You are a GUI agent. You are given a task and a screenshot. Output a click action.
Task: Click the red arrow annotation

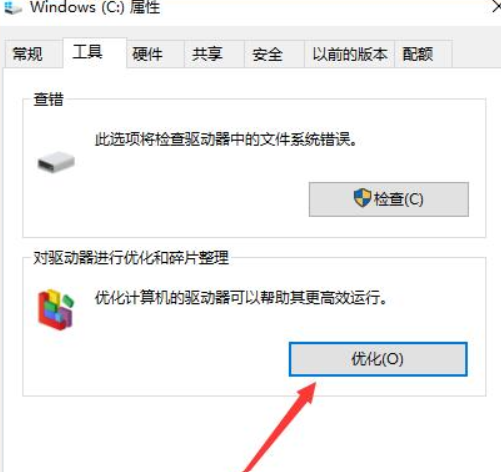pyautogui.click(x=281, y=427)
